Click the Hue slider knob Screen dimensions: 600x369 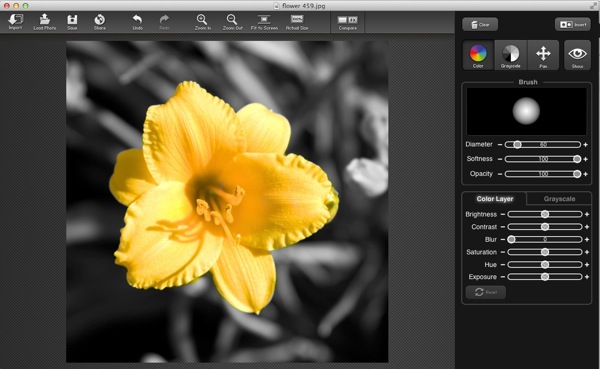[545, 265]
